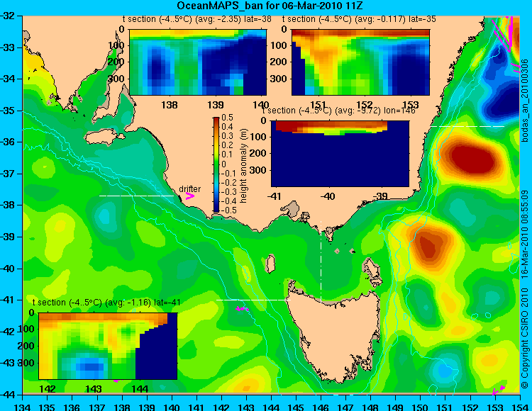Click King Island northwest of Tasmania
This screenshot has width=532, height=411.
point(270,264)
